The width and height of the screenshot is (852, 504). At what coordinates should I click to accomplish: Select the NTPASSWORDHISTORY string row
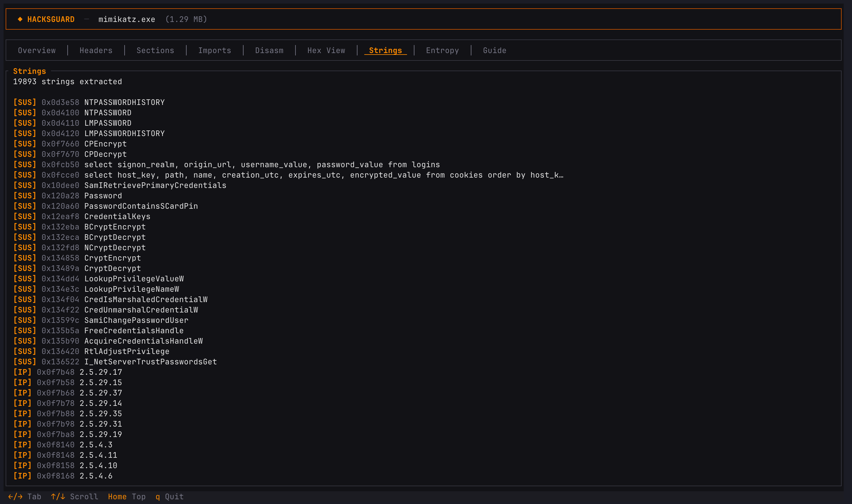click(x=89, y=102)
